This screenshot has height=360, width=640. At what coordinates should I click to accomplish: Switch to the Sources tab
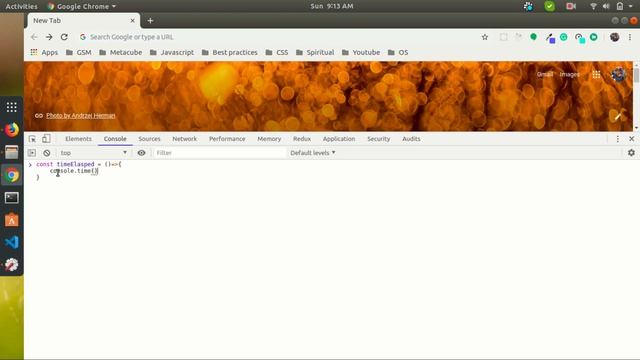click(x=149, y=139)
